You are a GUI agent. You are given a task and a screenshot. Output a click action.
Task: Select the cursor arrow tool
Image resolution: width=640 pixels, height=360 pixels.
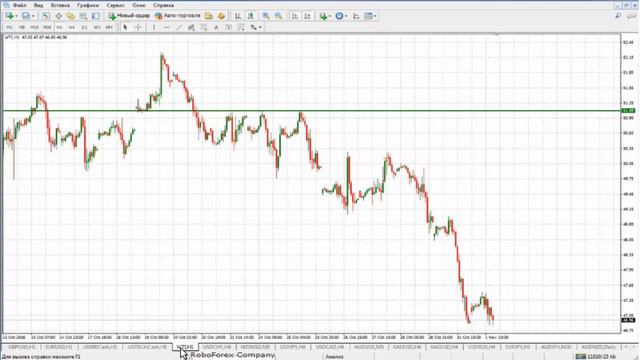(x=125, y=27)
